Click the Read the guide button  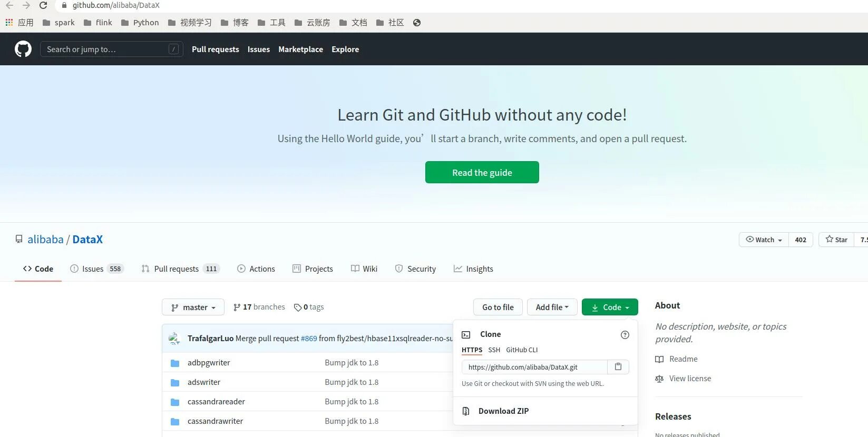482,172
